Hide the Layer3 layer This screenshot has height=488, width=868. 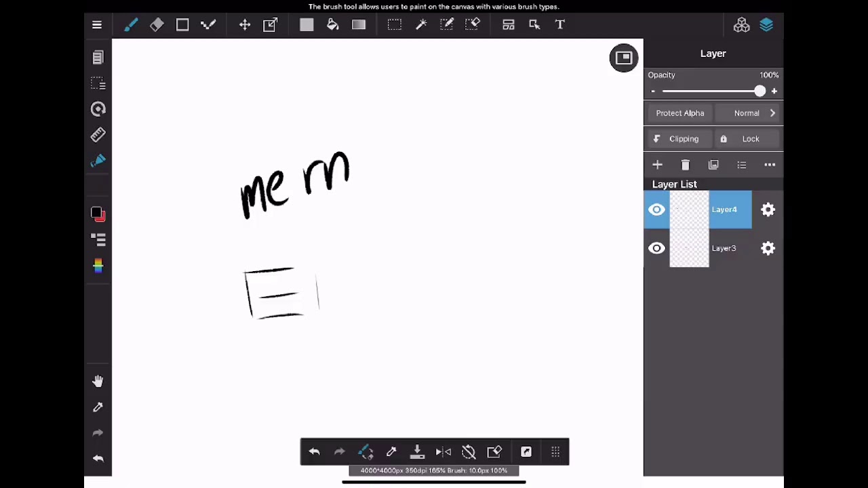pos(656,248)
